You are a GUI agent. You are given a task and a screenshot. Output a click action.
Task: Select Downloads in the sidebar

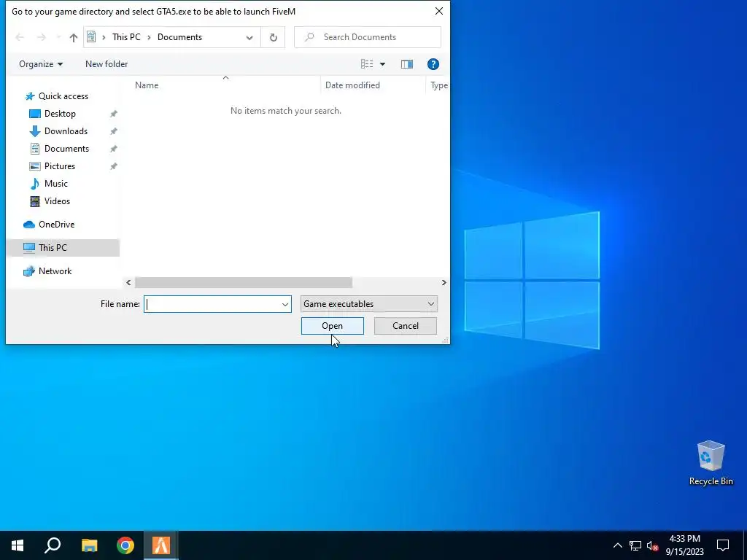(66, 131)
